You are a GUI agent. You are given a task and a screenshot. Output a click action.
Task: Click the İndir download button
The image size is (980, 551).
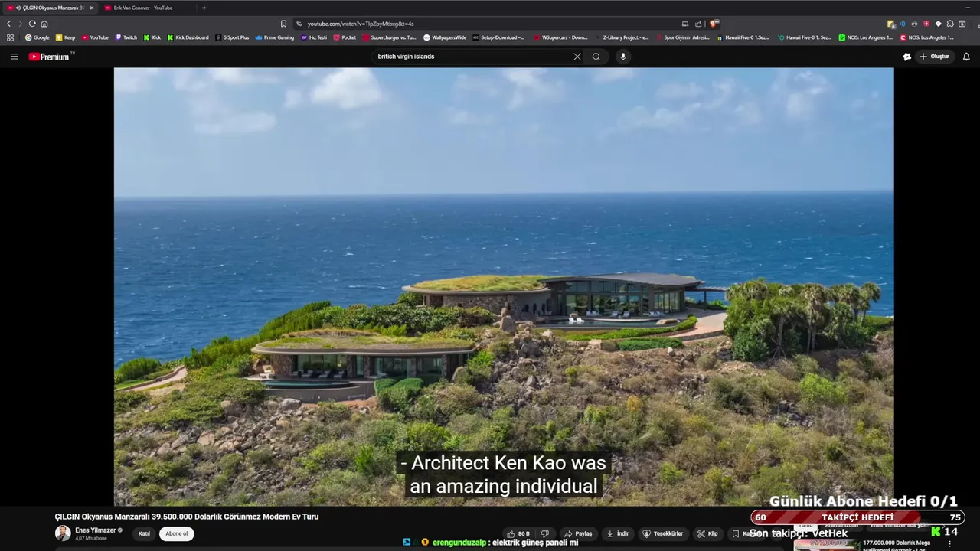pyautogui.click(x=618, y=533)
